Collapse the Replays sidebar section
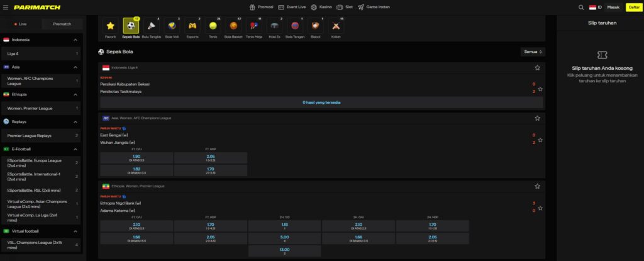 coord(75,121)
